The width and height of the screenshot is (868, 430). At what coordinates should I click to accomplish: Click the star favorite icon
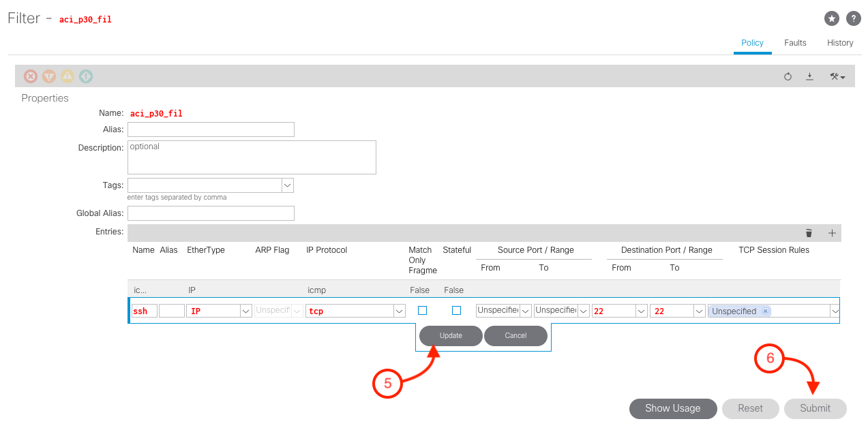pyautogui.click(x=831, y=19)
